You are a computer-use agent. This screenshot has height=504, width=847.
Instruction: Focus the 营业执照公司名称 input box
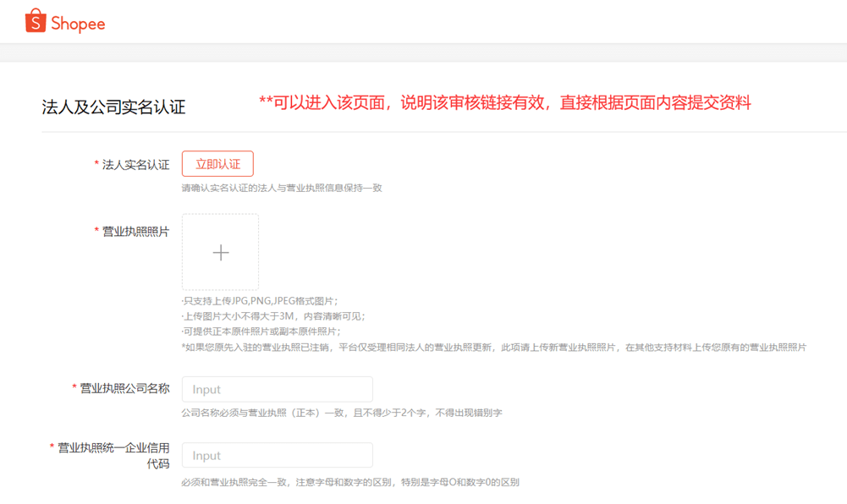click(x=277, y=389)
